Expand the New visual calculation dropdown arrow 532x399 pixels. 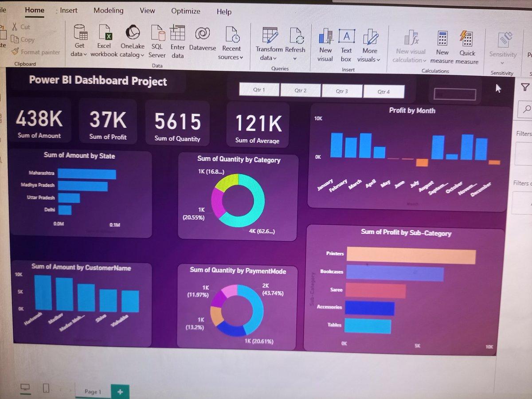pyautogui.click(x=425, y=61)
